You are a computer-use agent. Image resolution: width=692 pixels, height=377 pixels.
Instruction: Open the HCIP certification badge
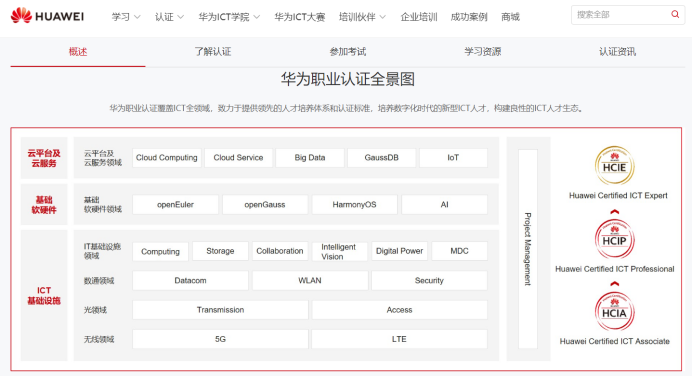[x=614, y=239]
